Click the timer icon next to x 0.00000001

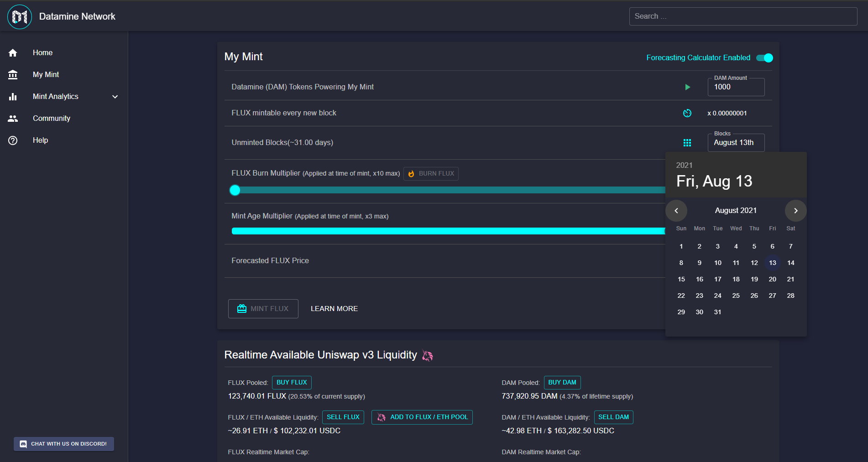[687, 113]
